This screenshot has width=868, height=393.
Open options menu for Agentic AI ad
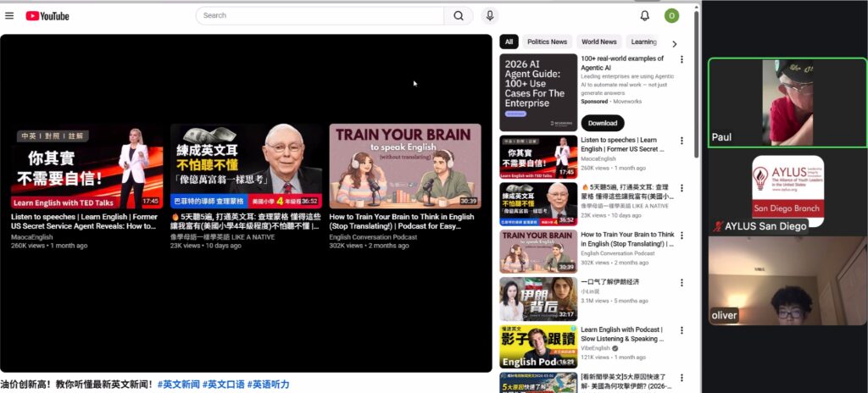point(682,59)
